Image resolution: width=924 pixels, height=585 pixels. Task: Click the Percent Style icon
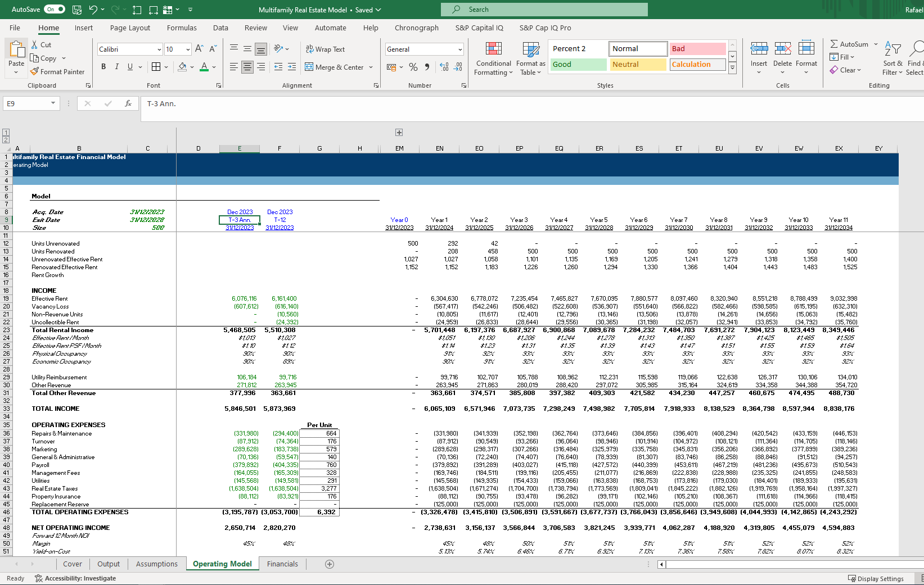pyautogui.click(x=413, y=67)
